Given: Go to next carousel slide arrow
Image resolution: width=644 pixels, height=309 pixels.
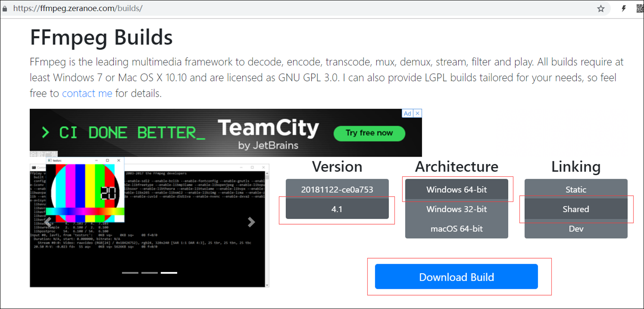Looking at the screenshot, I should pos(251,222).
